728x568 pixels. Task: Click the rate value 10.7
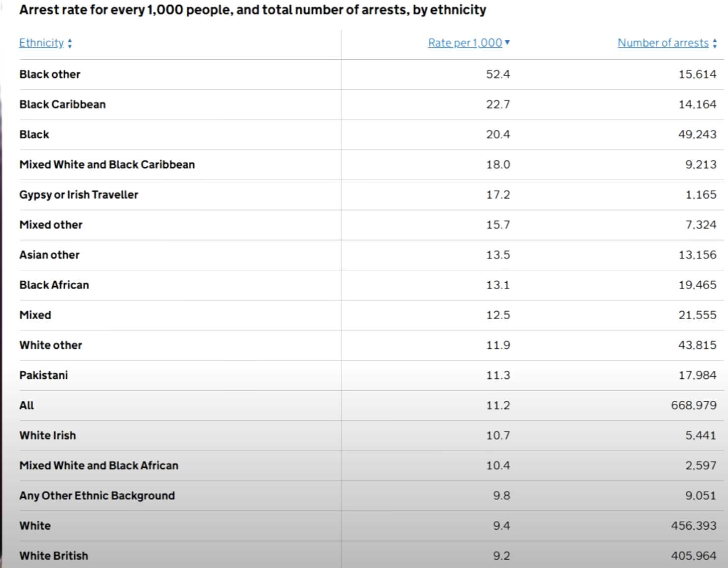[498, 436]
